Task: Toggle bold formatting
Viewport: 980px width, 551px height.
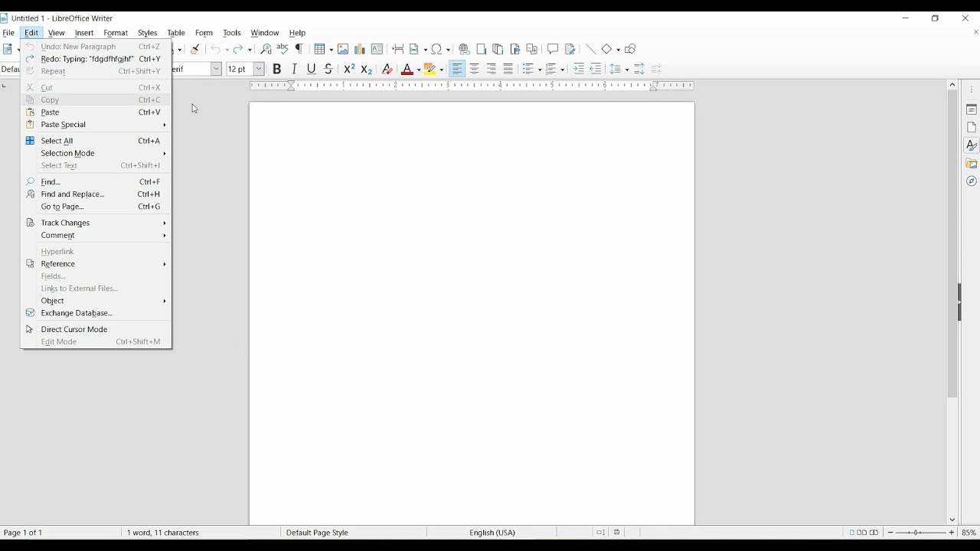Action: (277, 69)
